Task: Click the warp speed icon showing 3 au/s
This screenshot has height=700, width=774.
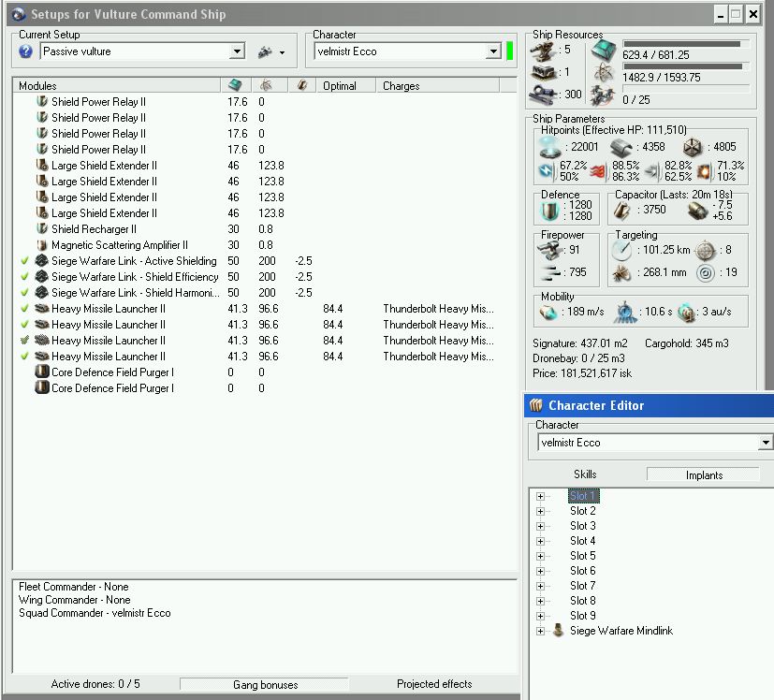Action: point(687,312)
